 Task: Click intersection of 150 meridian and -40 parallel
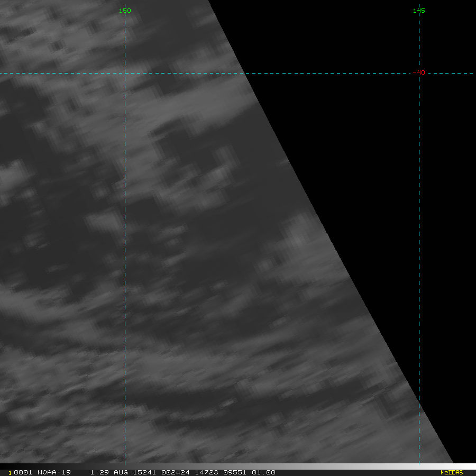tap(125, 73)
